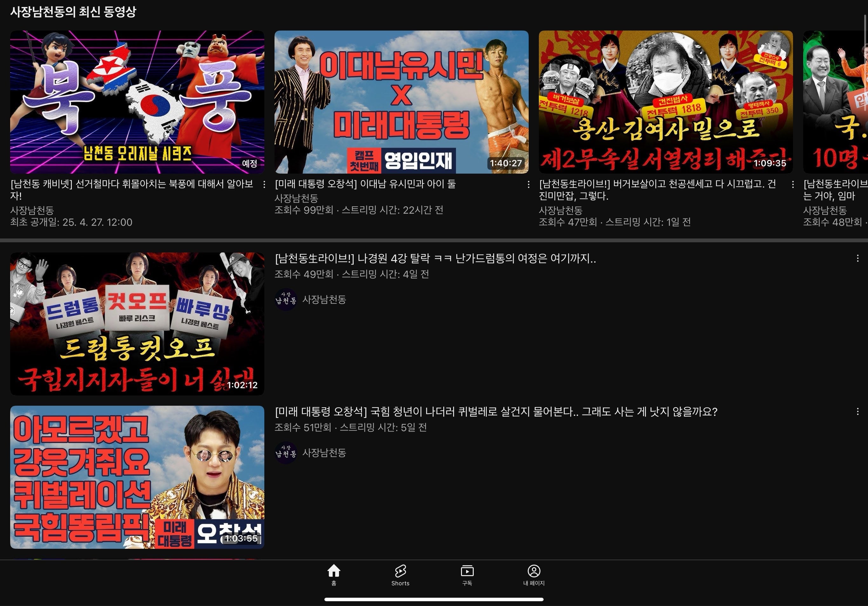868x606 pixels.
Task: Click the 1:03:55 duration badge
Action: [241, 538]
